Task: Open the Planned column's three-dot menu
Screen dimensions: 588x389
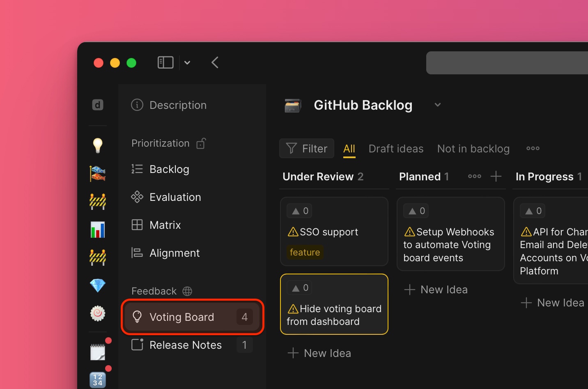Action: click(x=474, y=176)
